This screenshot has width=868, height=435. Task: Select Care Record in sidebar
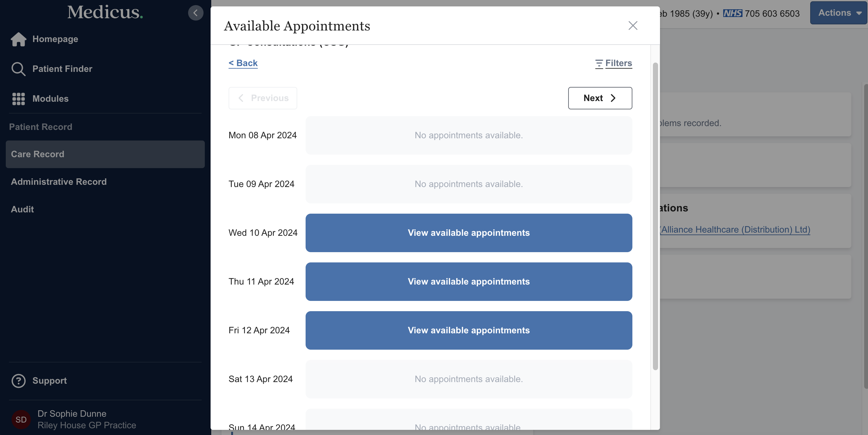(105, 154)
